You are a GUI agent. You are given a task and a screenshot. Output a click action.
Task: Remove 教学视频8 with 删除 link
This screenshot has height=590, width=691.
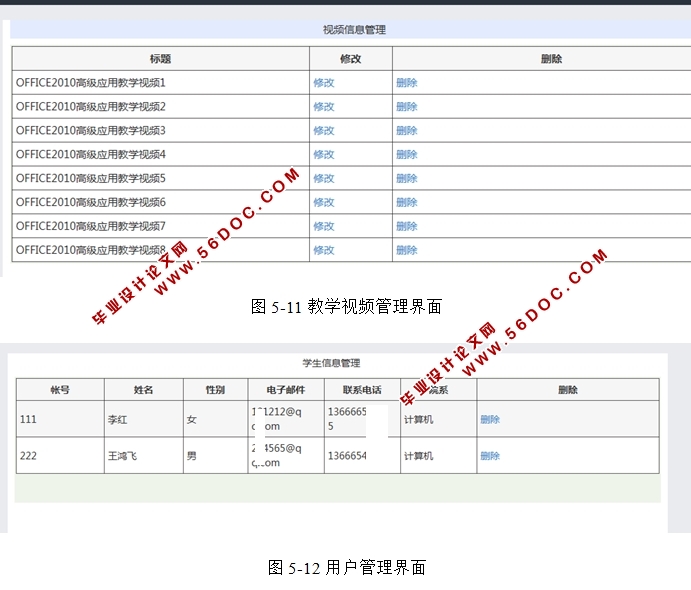pyautogui.click(x=406, y=251)
